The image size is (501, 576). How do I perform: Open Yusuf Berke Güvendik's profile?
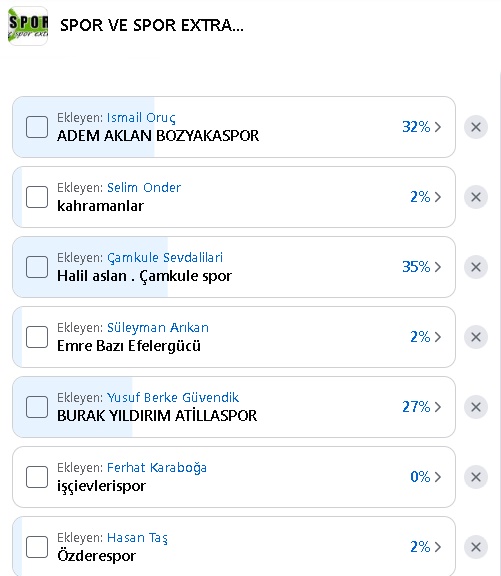click(x=173, y=397)
